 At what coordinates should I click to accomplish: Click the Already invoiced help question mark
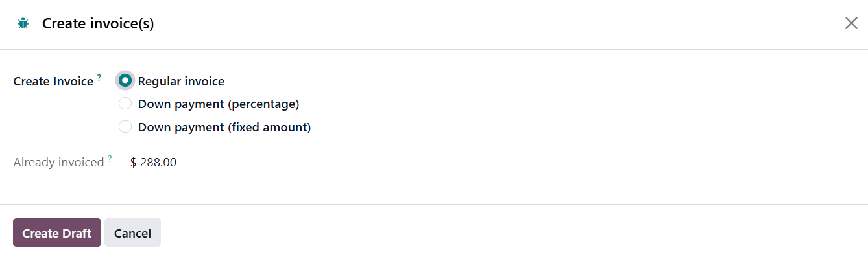point(110,159)
